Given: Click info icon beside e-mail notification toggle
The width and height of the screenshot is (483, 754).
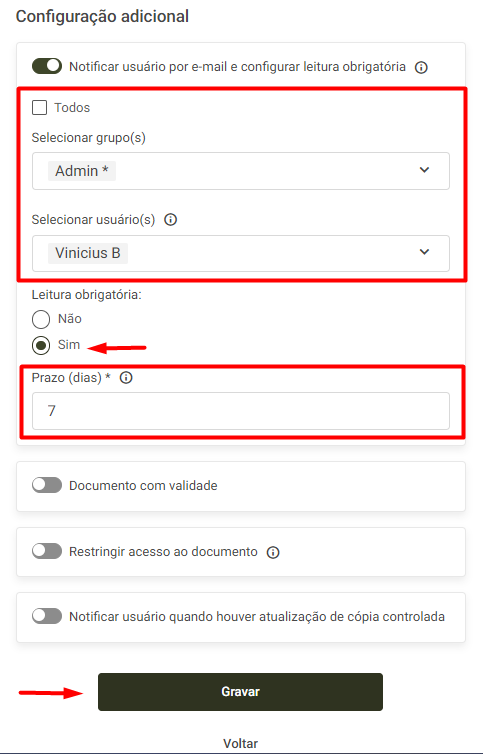Looking at the screenshot, I should pos(421,67).
